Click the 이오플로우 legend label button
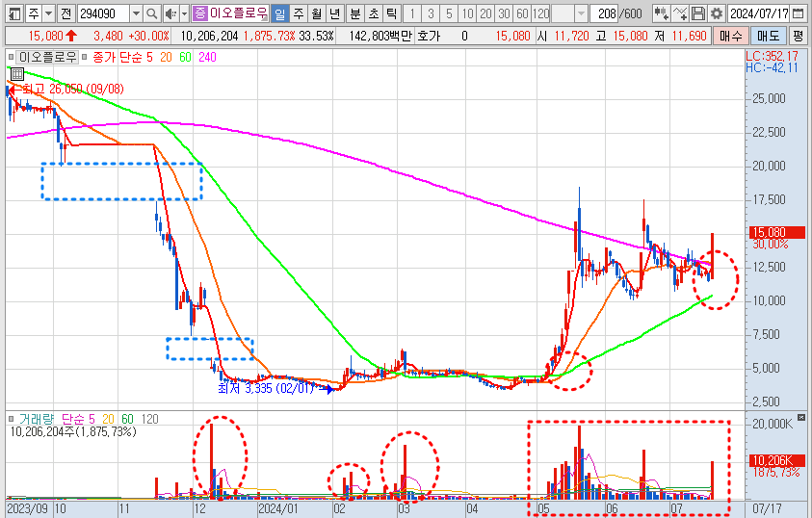This screenshot has height=518, width=812. 47,57
